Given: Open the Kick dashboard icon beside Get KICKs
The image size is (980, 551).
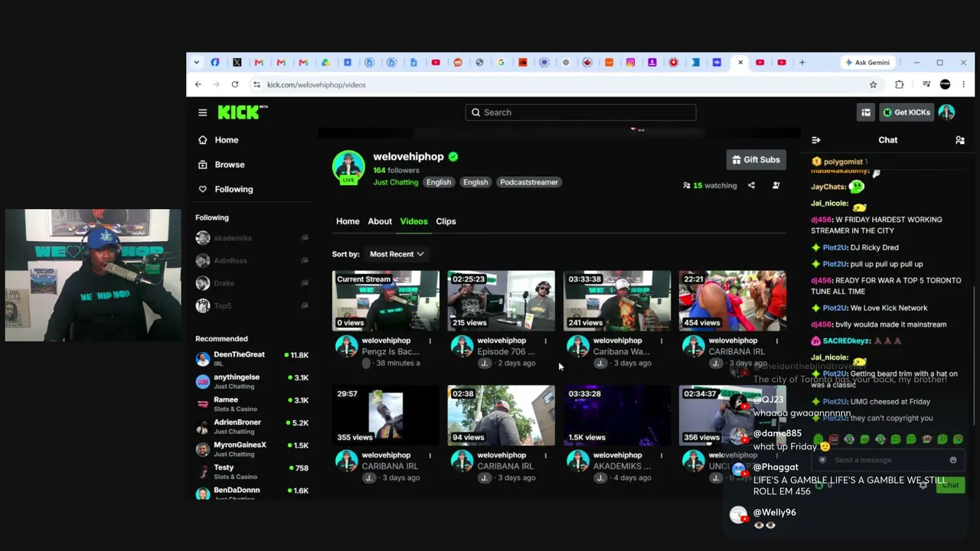Looking at the screenshot, I should click(x=866, y=112).
